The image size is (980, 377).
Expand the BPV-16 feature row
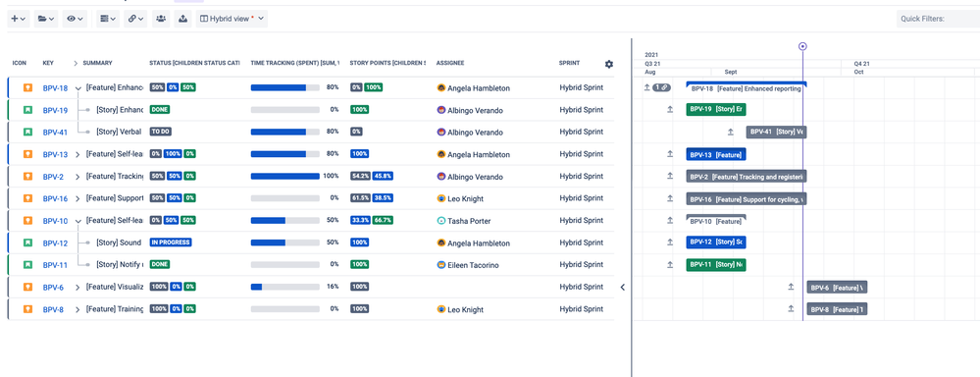coord(77,199)
